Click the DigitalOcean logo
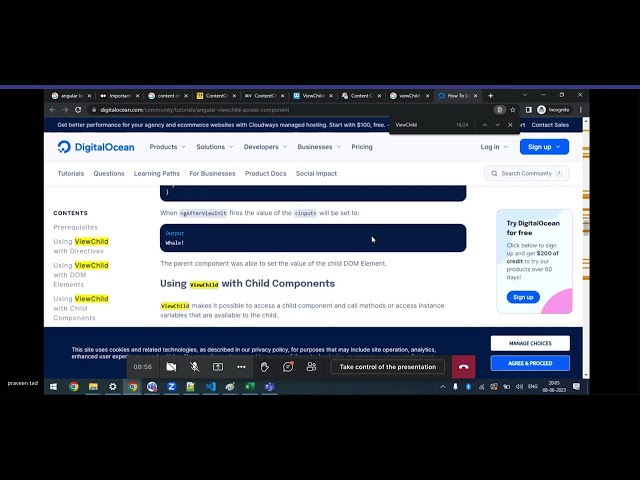Screen dimensions: 640x480 coord(96,147)
